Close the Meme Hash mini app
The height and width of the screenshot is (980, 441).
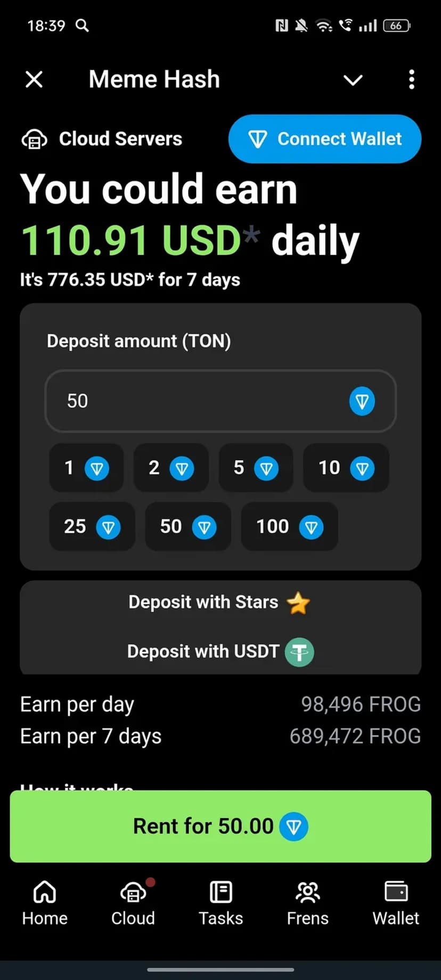coord(34,80)
